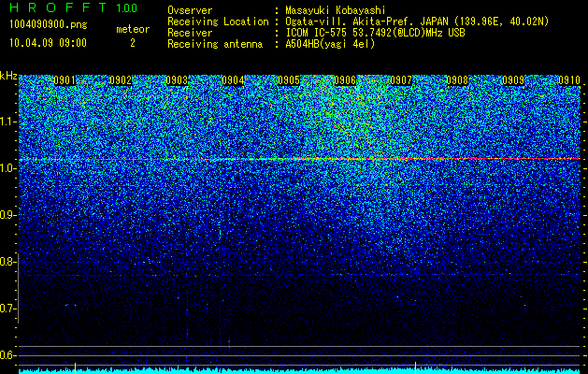Click the 0905 time marker
588x374 pixels.
[289, 80]
